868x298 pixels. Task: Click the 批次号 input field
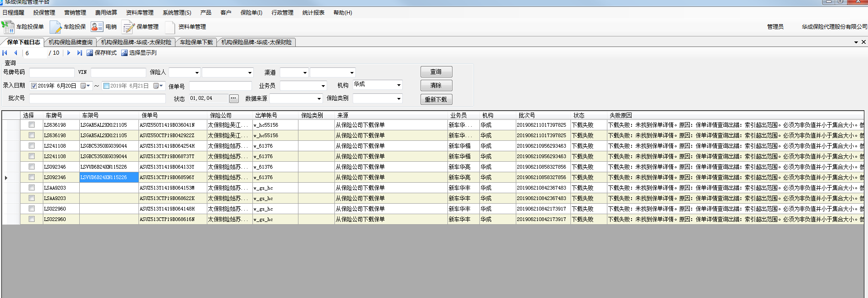coord(97,98)
